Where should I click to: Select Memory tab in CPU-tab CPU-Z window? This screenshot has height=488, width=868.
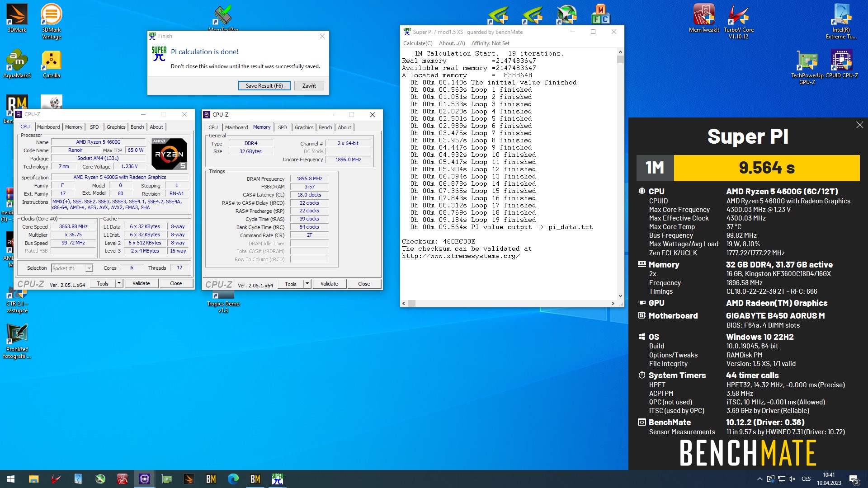pyautogui.click(x=74, y=127)
